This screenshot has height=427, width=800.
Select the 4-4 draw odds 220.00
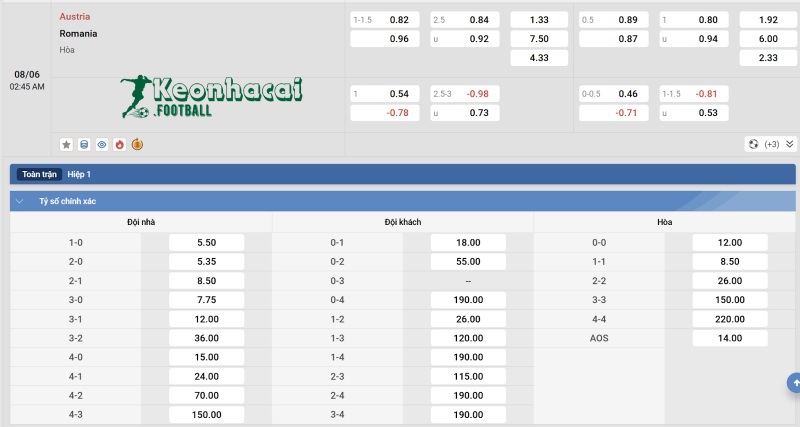click(x=730, y=319)
